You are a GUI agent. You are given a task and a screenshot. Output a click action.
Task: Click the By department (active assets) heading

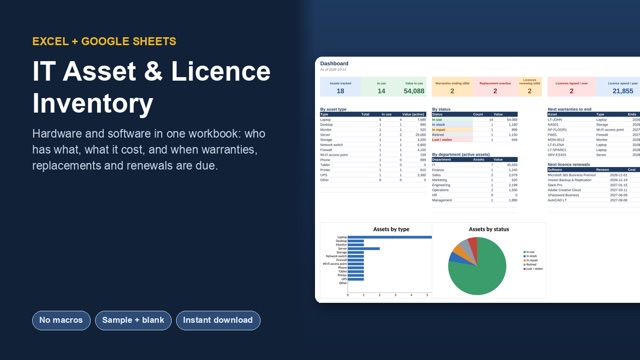(461, 155)
